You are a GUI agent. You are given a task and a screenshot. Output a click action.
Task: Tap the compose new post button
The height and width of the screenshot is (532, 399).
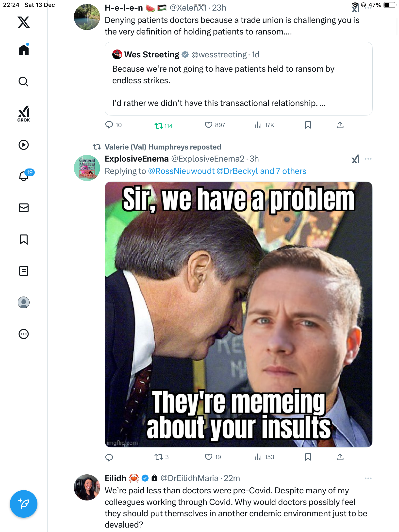click(24, 504)
